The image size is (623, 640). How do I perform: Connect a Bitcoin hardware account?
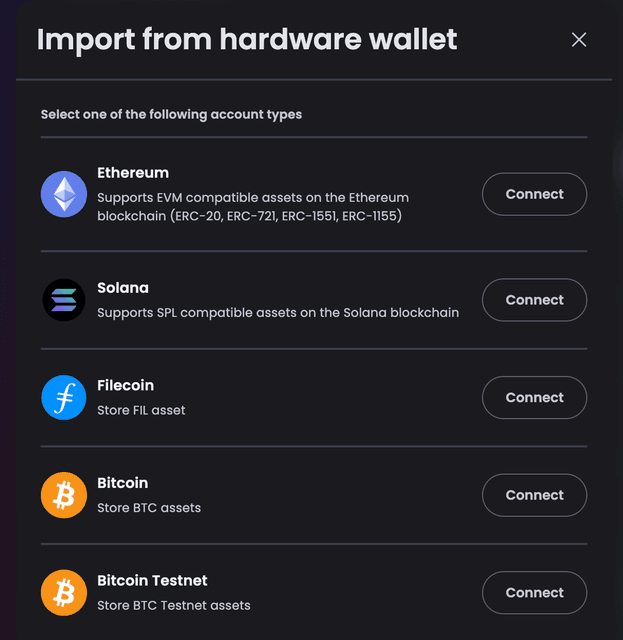[534, 495]
